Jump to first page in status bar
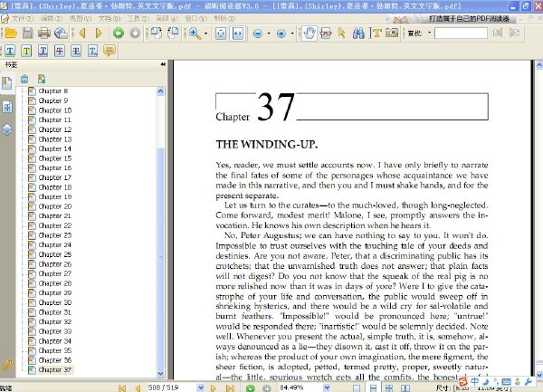Image resolution: width=543 pixels, height=392 pixels. pyautogui.click(x=122, y=388)
